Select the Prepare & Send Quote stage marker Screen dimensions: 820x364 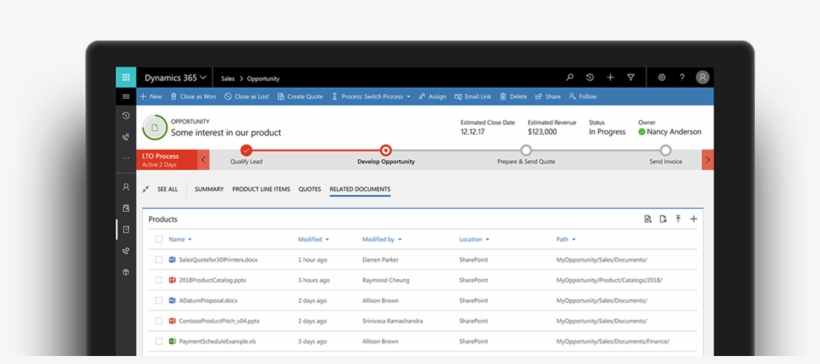point(526,151)
